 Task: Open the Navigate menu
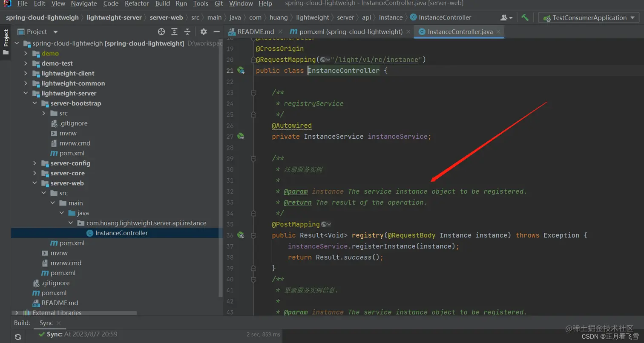tap(84, 3)
